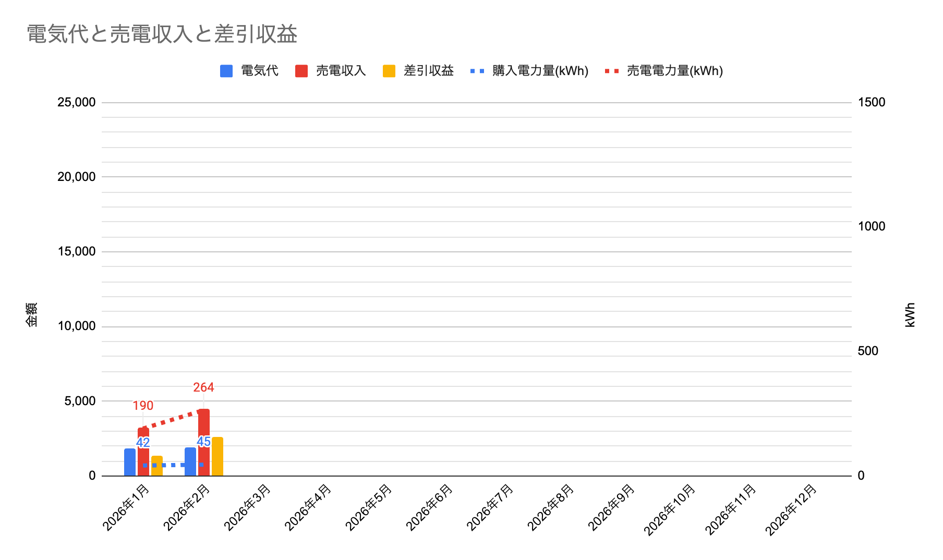
Task: Click the chart title 電気代と売電収入と差引収益
Action: coord(162,34)
